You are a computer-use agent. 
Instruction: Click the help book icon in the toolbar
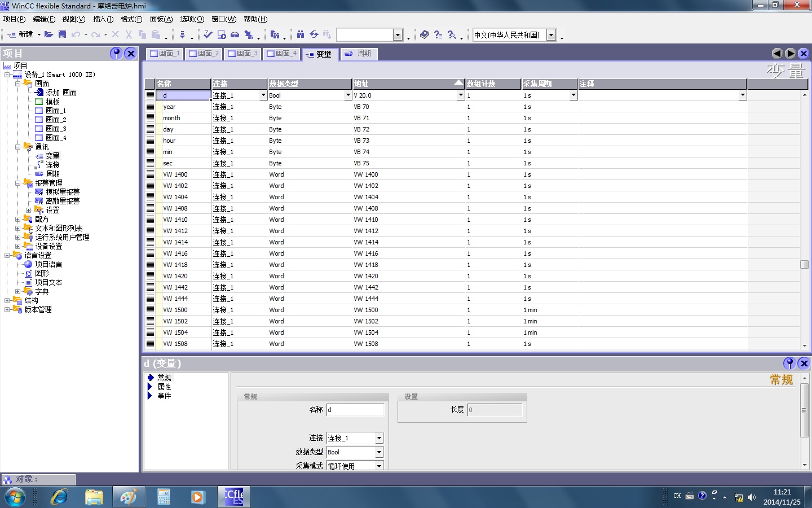(x=425, y=35)
